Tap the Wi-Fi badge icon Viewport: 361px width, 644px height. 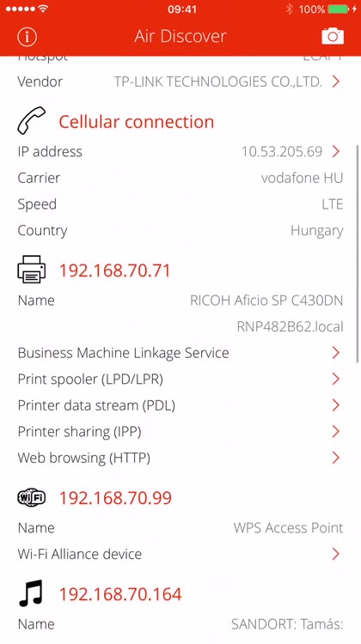(x=32, y=498)
